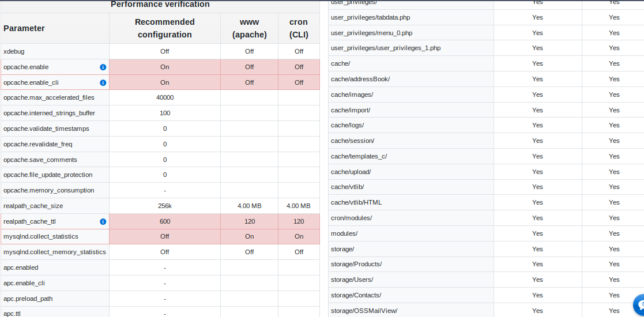Click Off cron value for opcache.enable_cli
Screen dimensions: 644x317
point(299,82)
